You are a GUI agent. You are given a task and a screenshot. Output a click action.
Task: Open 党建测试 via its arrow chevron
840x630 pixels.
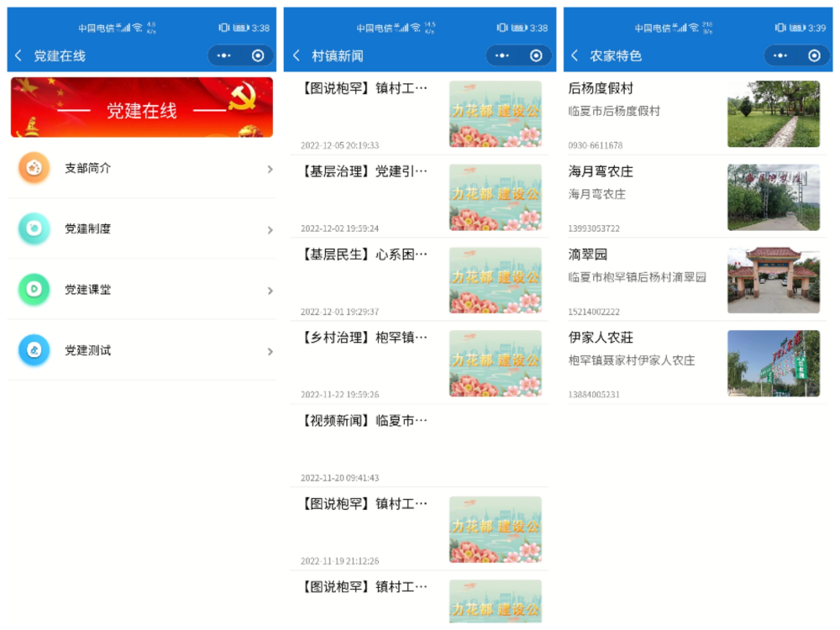270,351
